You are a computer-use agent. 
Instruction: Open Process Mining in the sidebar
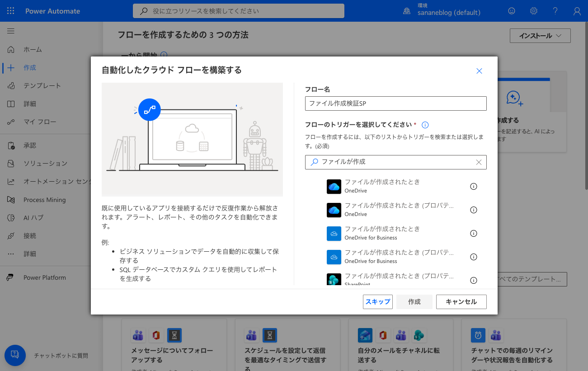coord(45,200)
